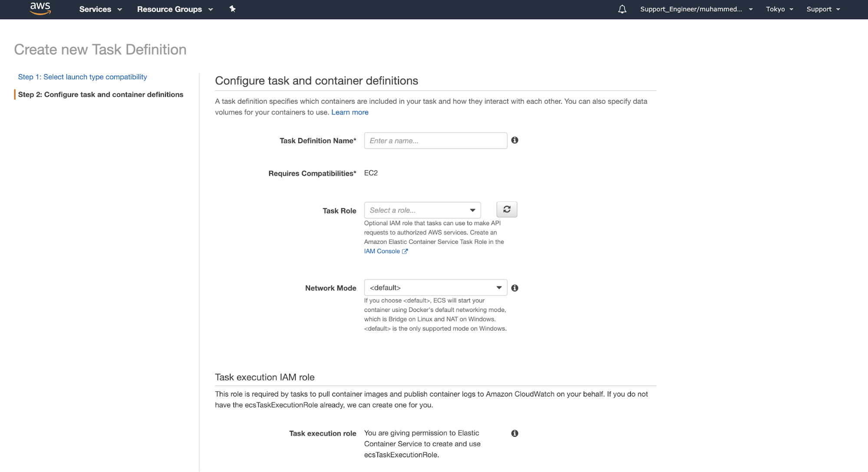The image size is (868, 472).
Task: Click the Task Definition Name input field
Action: click(x=435, y=140)
